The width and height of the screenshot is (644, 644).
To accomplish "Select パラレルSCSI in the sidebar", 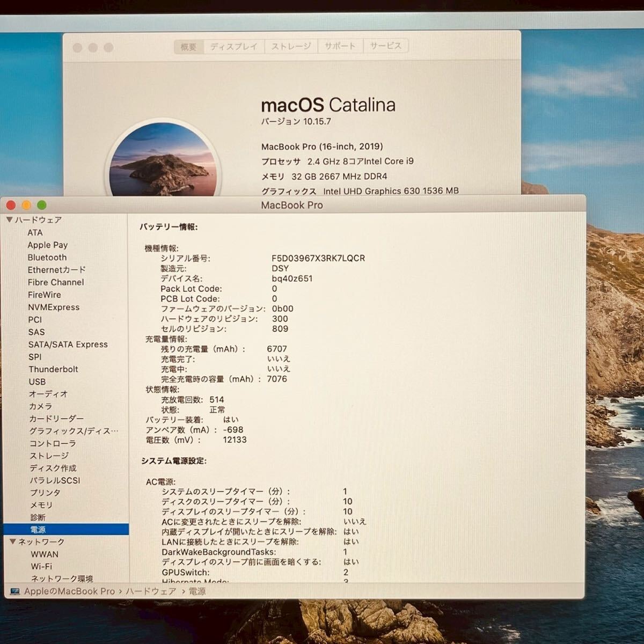I will coord(55,480).
